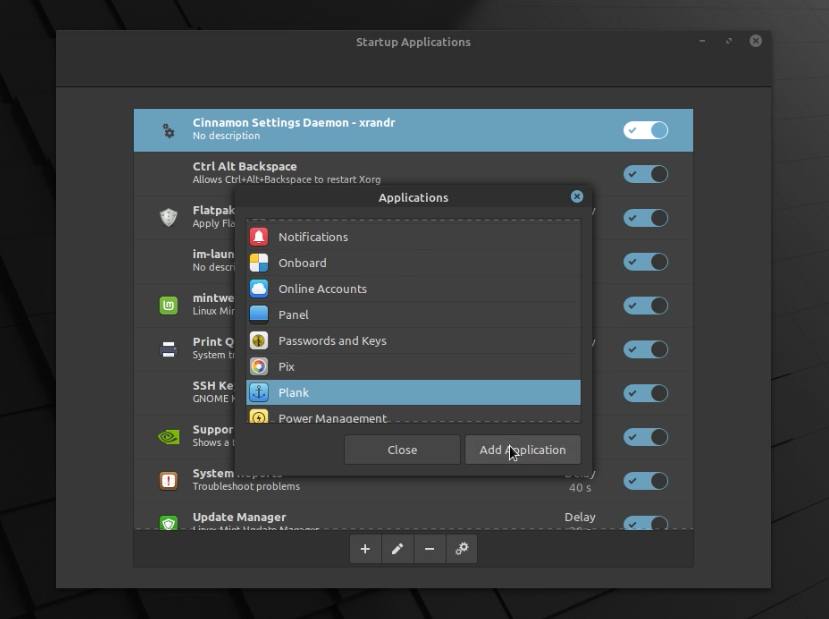Viewport: 829px width, 619px height.
Task: Toggle the Print Queue startup switch
Action: coord(645,349)
